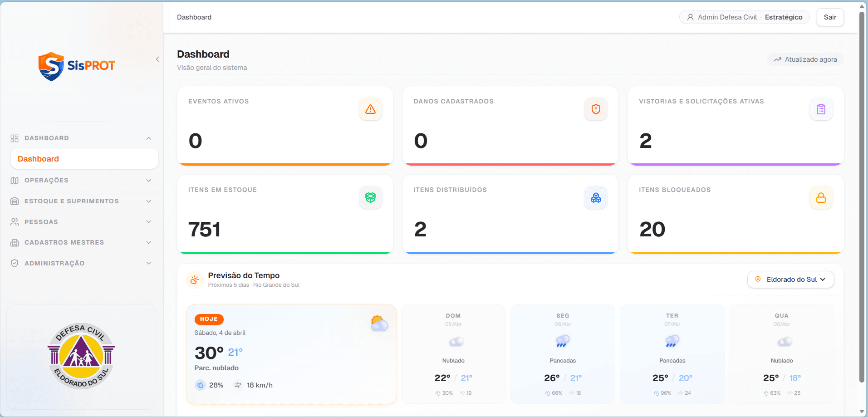
Task: Click the Admin Defesa Civil Estratégico badge
Action: click(745, 17)
